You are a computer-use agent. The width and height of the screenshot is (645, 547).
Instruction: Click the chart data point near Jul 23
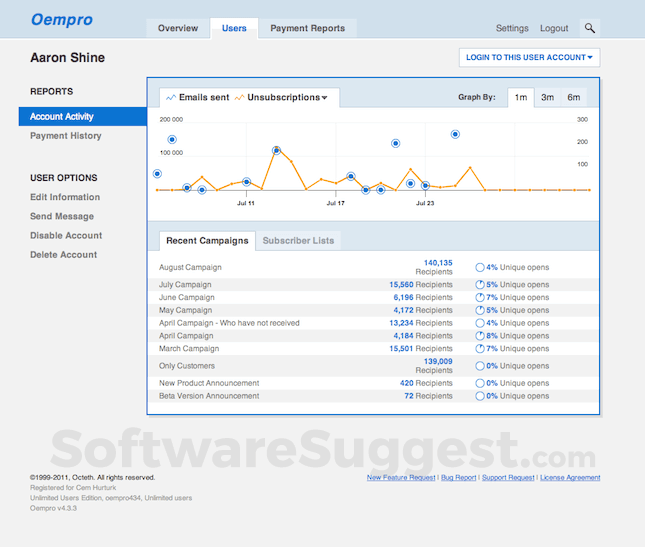coord(425,186)
